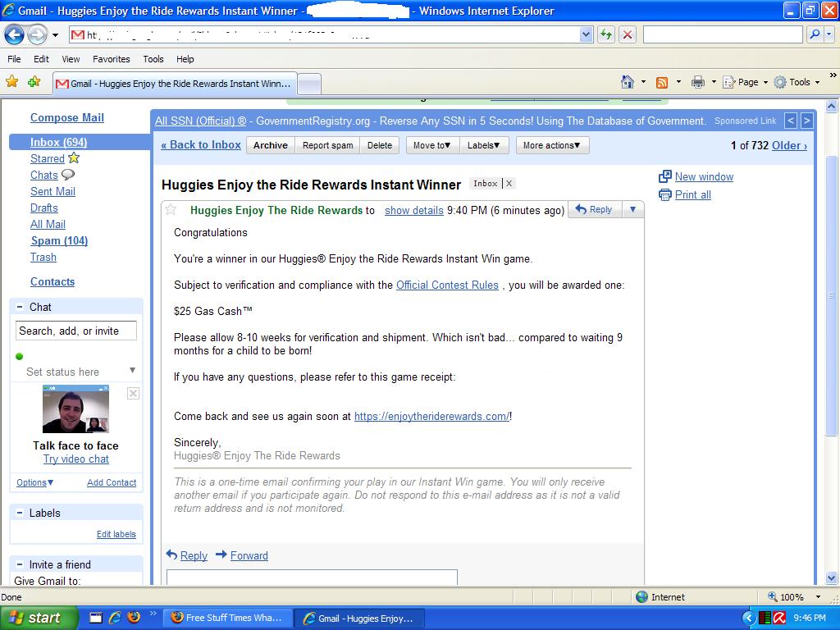
Task: Expand the More actions dropdown
Action: pyautogui.click(x=552, y=145)
